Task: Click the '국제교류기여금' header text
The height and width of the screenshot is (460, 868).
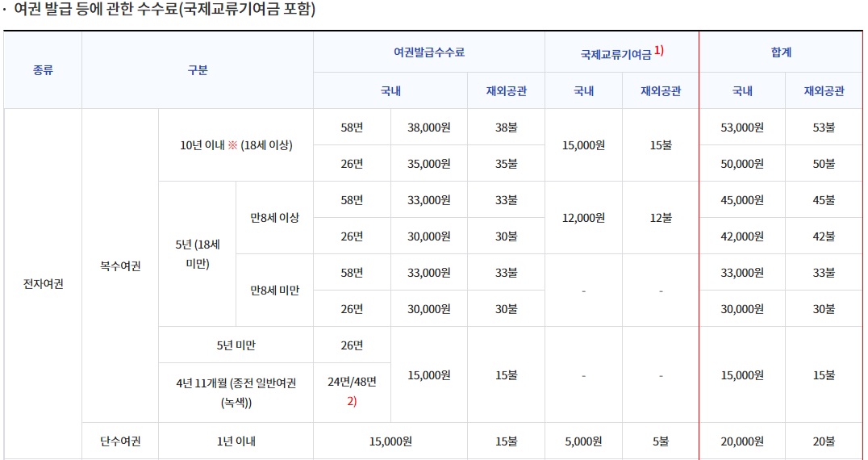Action: [616, 55]
